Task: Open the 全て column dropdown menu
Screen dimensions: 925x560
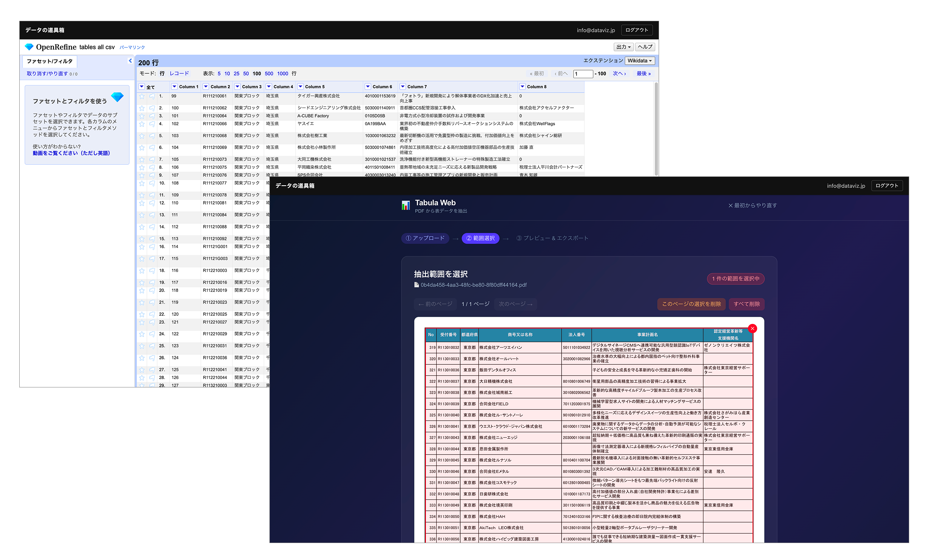Action: click(x=142, y=87)
